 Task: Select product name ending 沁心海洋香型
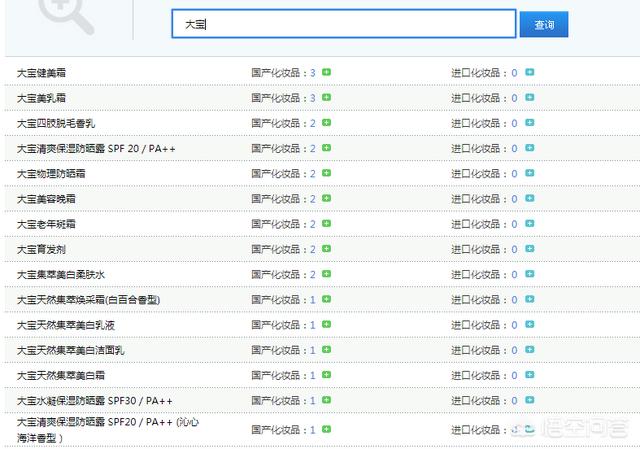point(108,430)
